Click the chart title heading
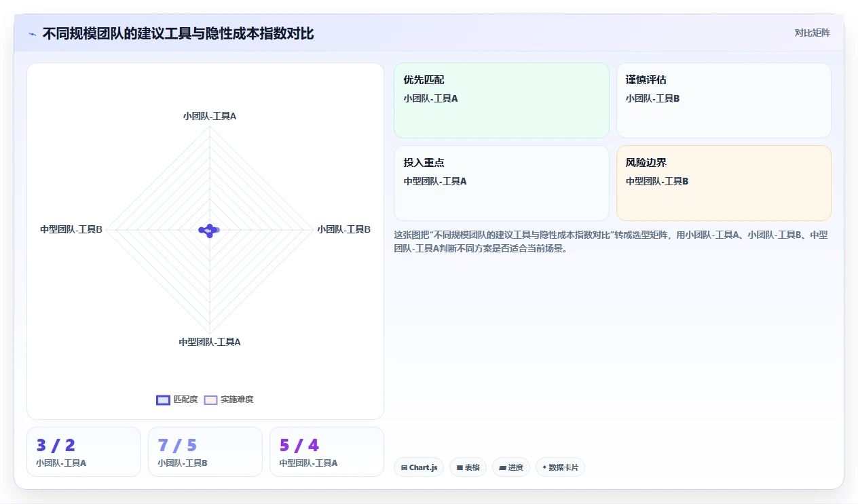 point(178,33)
